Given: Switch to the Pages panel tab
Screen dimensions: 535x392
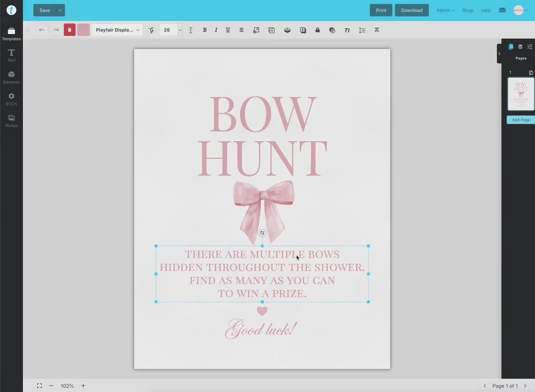Looking at the screenshot, I should pos(511,47).
